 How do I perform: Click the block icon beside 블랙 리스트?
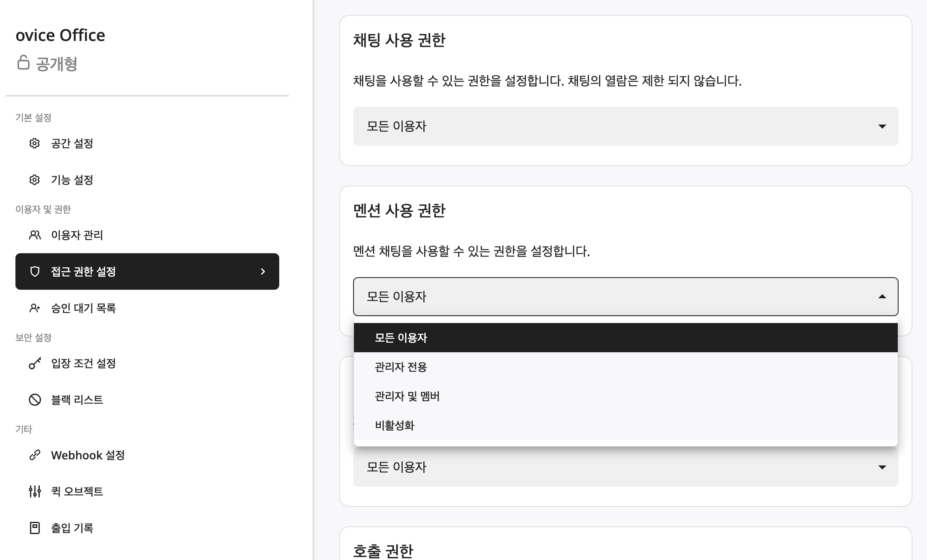(34, 400)
